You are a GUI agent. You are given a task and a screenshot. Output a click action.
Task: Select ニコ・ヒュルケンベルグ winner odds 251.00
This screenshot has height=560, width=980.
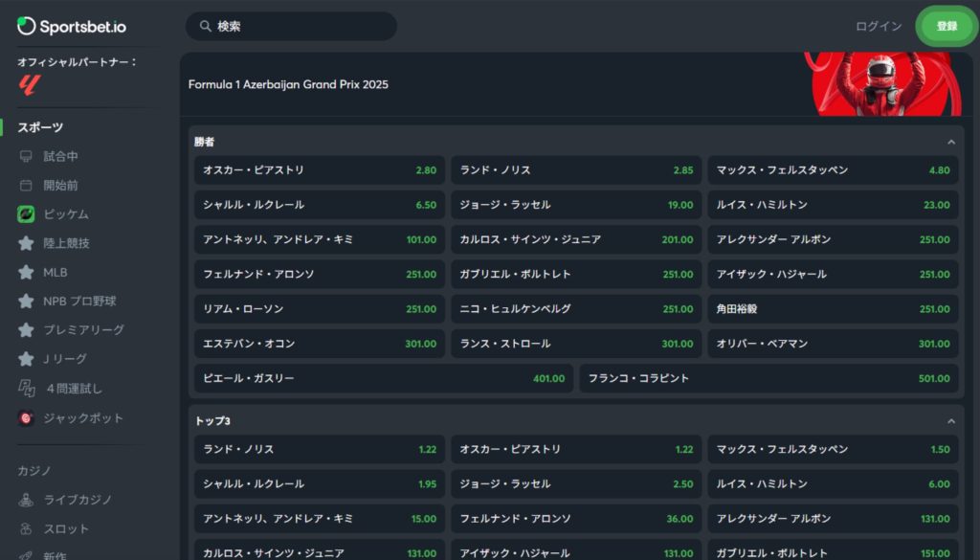(x=576, y=309)
